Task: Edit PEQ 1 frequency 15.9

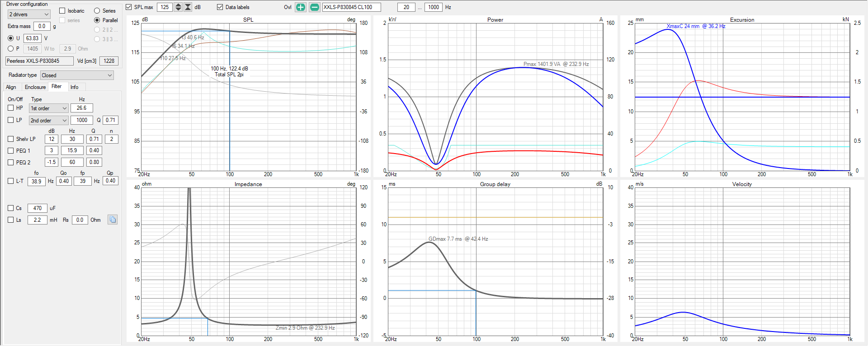Action: pyautogui.click(x=72, y=150)
